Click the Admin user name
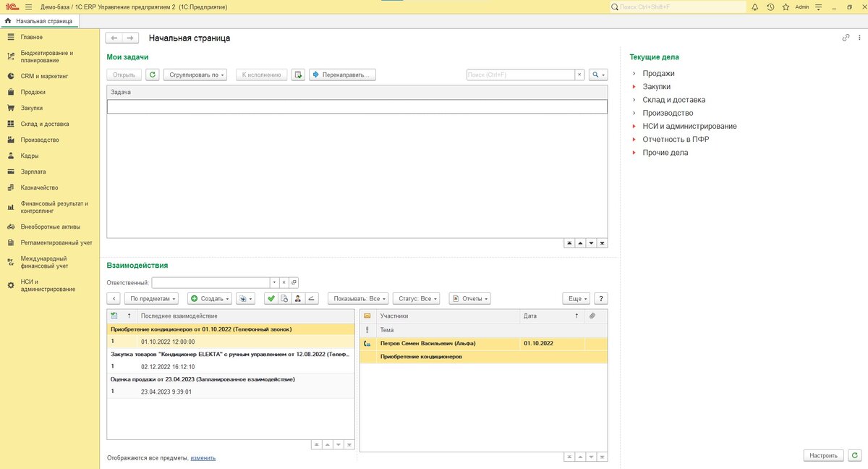 (x=802, y=7)
